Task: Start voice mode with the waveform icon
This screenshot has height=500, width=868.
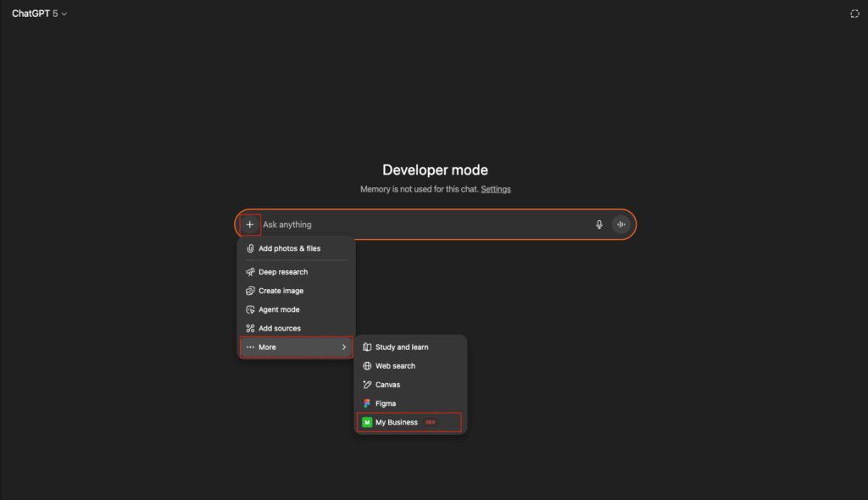Action: (x=621, y=225)
